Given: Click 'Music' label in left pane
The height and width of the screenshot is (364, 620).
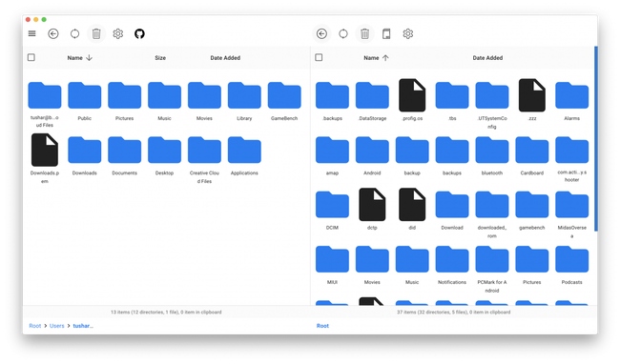Looking at the screenshot, I should [164, 118].
